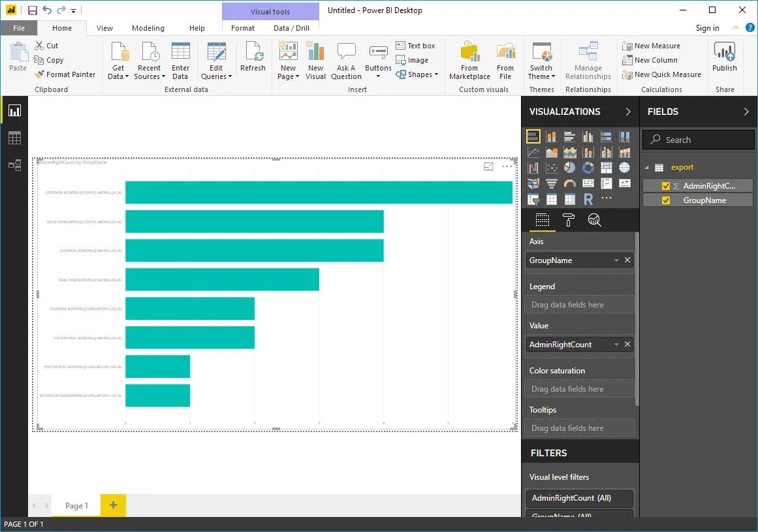Select the DOMAIN ADMINS@TOKYO.JAPAN.LOCAL bar
The height and width of the screenshot is (532, 758).
pos(319,193)
